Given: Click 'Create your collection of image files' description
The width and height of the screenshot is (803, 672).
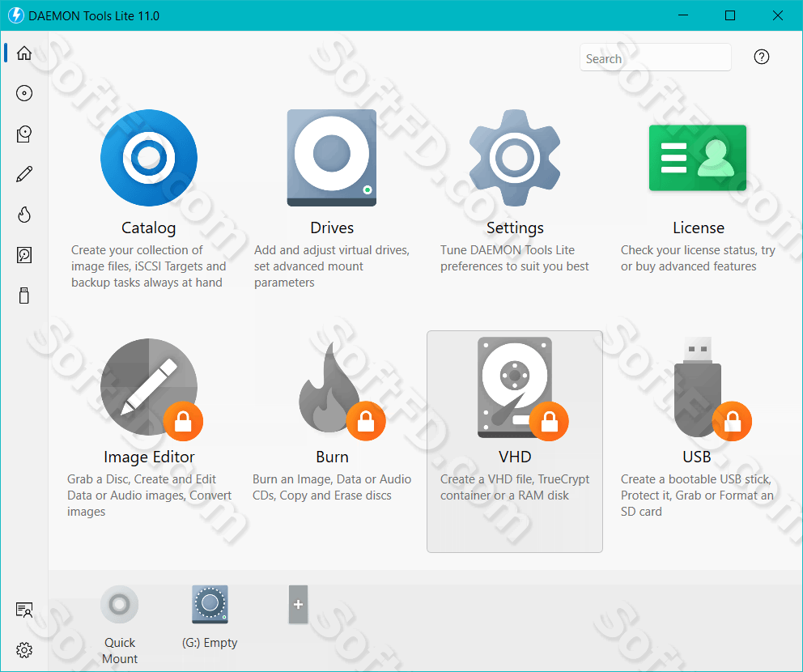Looking at the screenshot, I should pos(148,266).
